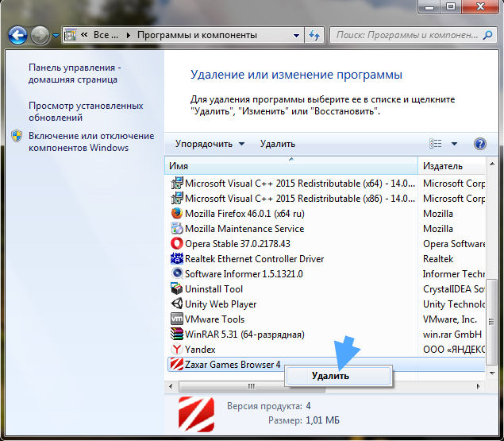Open the 'Упорядочить' dropdown menu
This screenshot has width=504, height=441.
[x=210, y=144]
